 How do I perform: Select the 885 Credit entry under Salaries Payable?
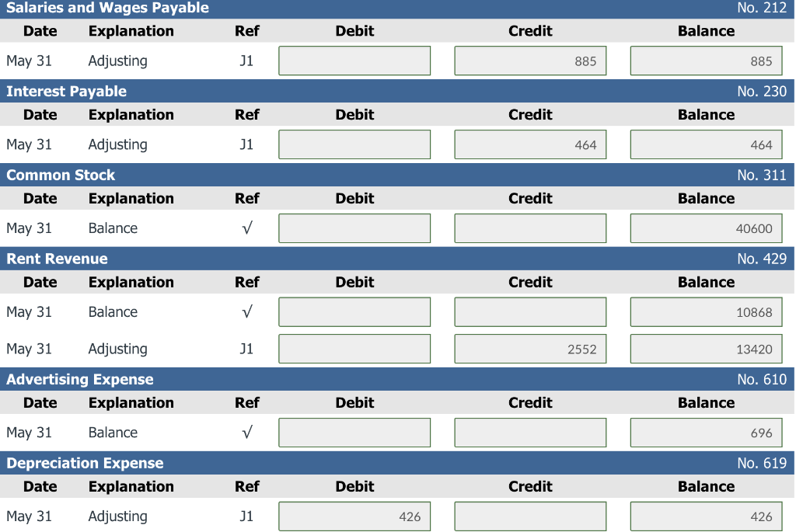pyautogui.click(x=529, y=60)
